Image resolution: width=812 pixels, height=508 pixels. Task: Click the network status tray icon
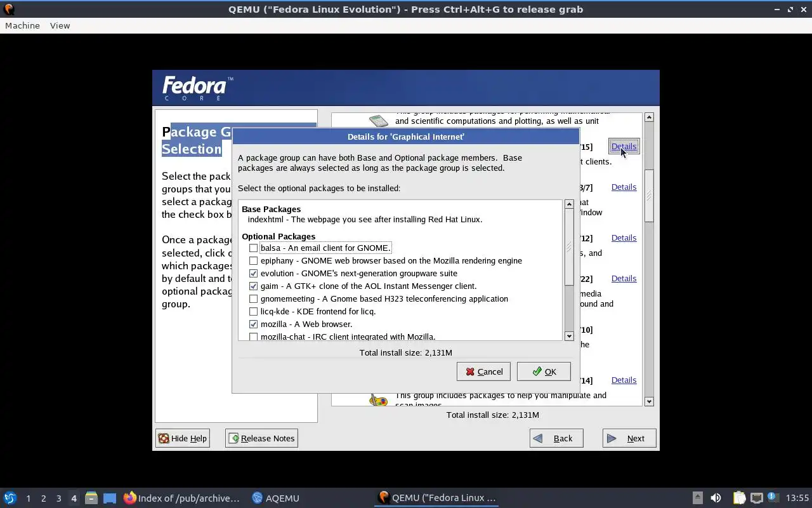[756, 498]
